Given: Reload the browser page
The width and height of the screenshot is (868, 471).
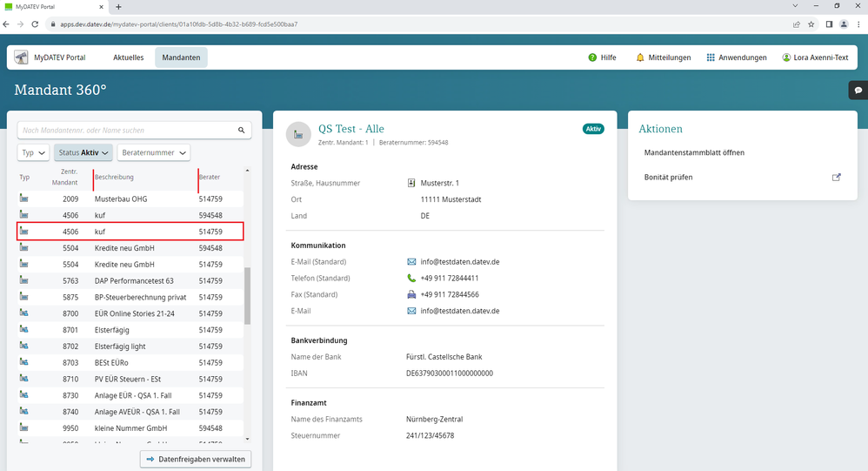Looking at the screenshot, I should pos(35,24).
